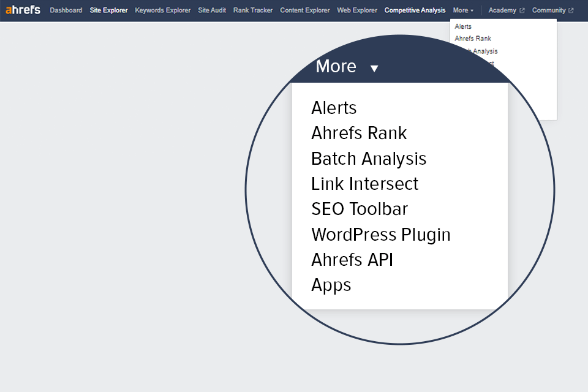Open Rank Tracker

[x=253, y=10]
